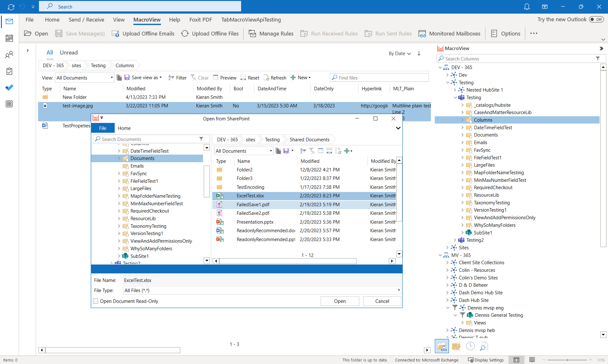Open the To Do checkmark icon
This screenshot has width=608, height=364.
point(9,87)
